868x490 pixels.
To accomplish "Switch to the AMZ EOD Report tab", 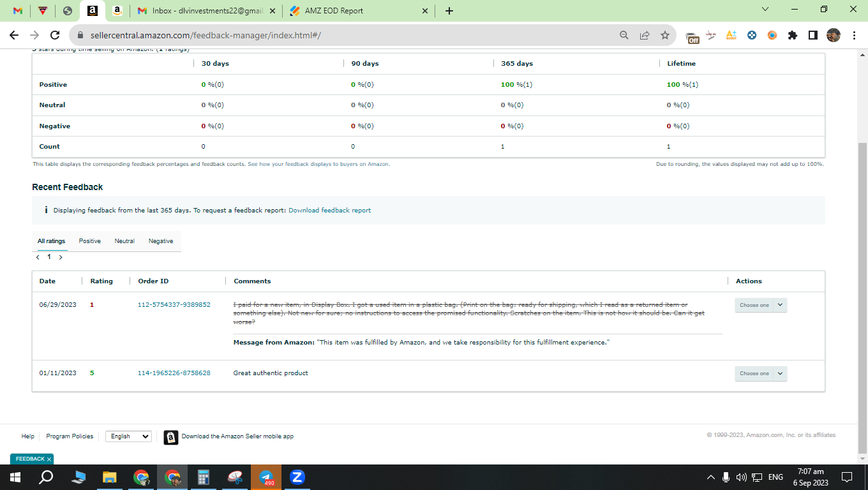I will coord(359,11).
